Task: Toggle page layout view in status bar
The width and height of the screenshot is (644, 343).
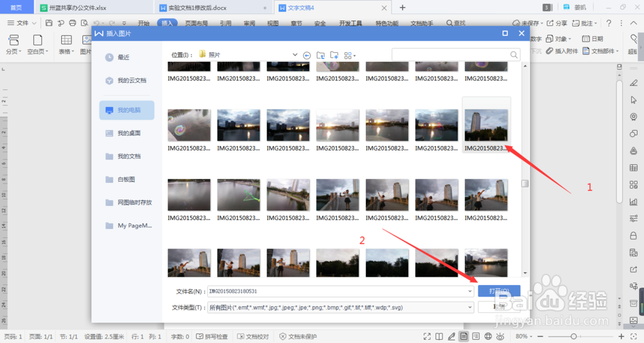Action: point(464,337)
